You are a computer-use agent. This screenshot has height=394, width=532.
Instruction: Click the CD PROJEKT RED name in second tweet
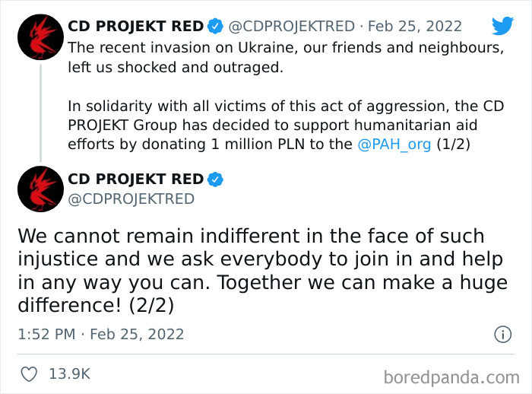136,179
